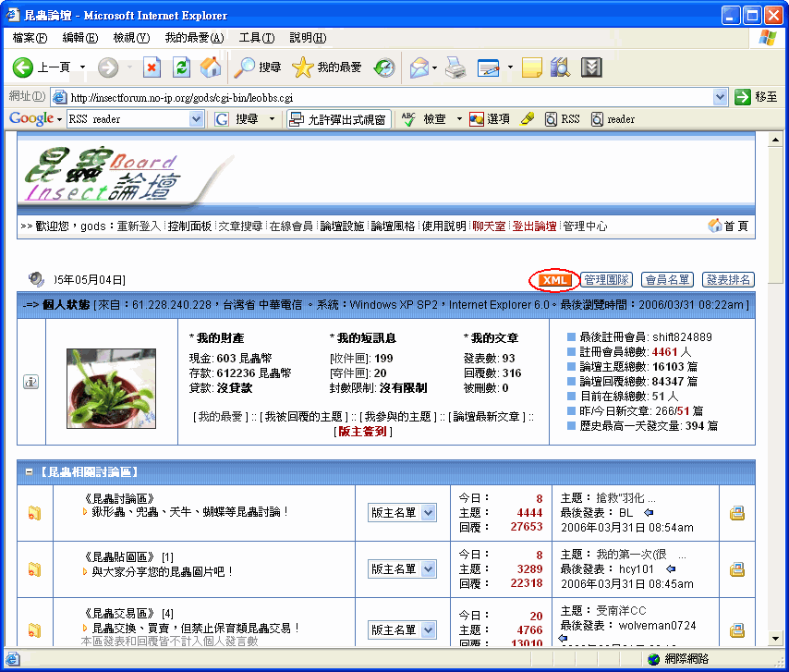This screenshot has height=672, width=789.
Task: Open the 我的最愛 menu in the menu bar
Action: (194, 38)
